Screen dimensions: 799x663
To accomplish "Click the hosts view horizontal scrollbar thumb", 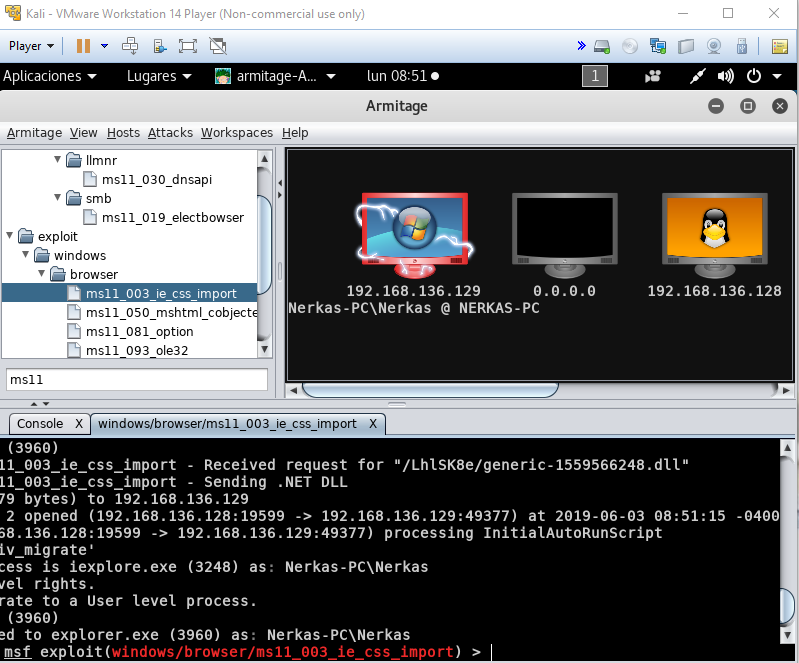I will click(x=431, y=390).
